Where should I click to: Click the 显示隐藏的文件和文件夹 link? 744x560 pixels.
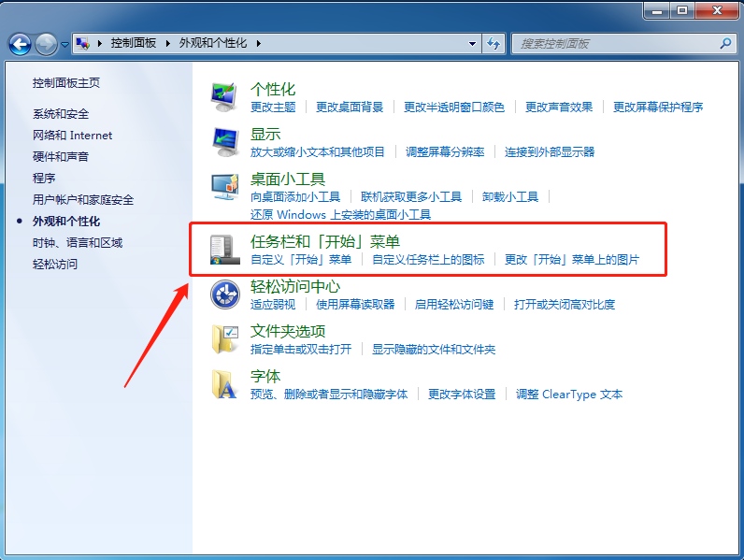coord(434,350)
